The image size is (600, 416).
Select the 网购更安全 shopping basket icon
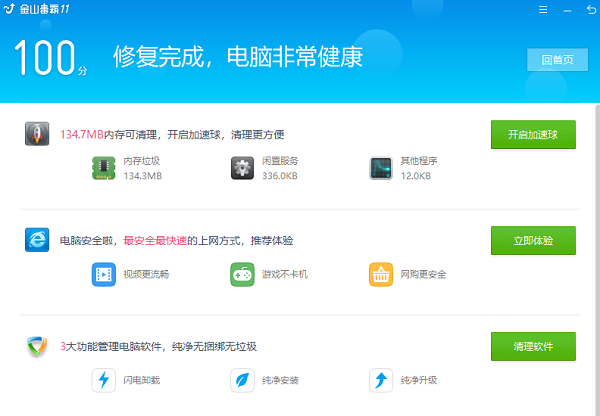(381, 274)
